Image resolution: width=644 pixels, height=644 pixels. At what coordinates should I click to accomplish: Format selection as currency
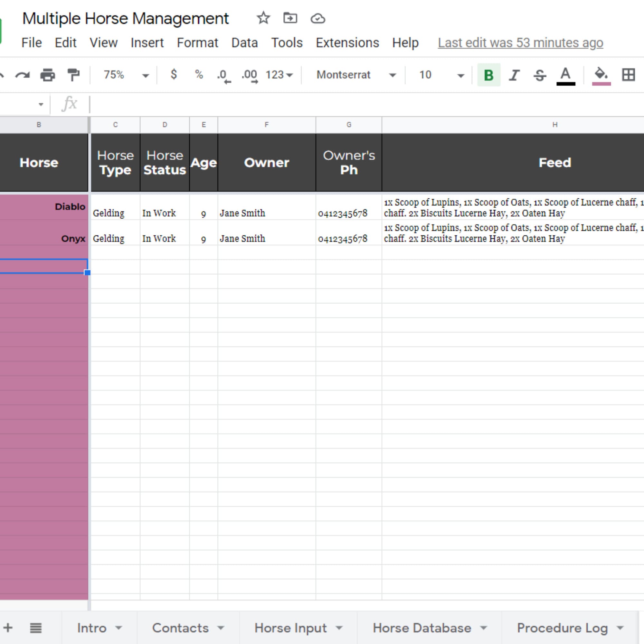pos(173,75)
